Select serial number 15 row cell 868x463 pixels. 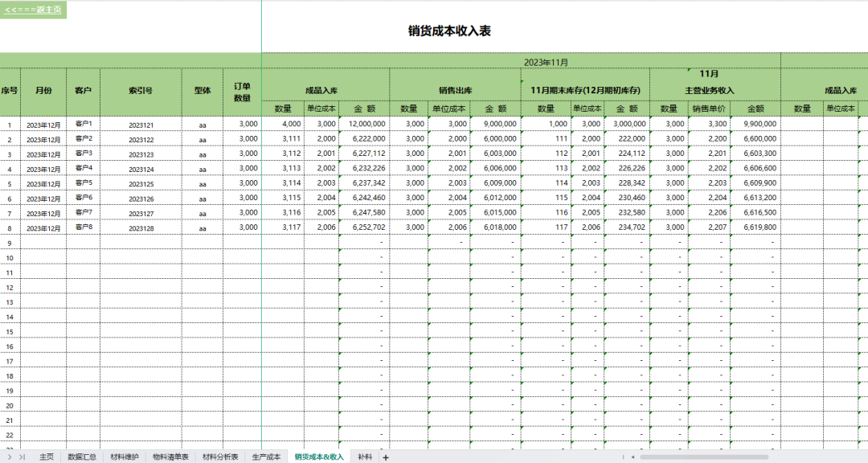click(x=10, y=332)
